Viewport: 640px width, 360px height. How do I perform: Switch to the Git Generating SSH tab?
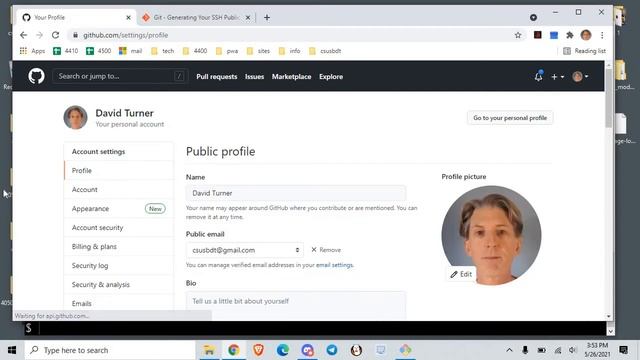(x=196, y=18)
